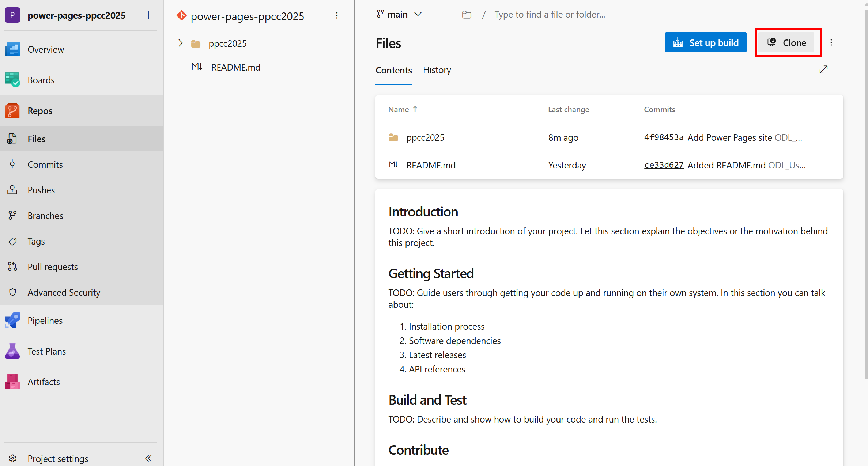868x466 pixels.
Task: Collapse the sidebar with double chevron
Action: 148,458
